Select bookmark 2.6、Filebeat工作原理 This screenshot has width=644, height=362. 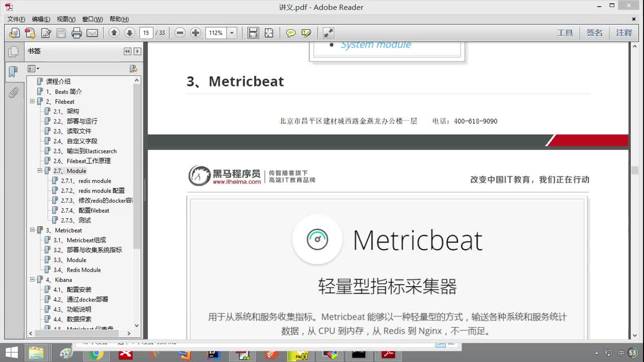[x=82, y=161]
